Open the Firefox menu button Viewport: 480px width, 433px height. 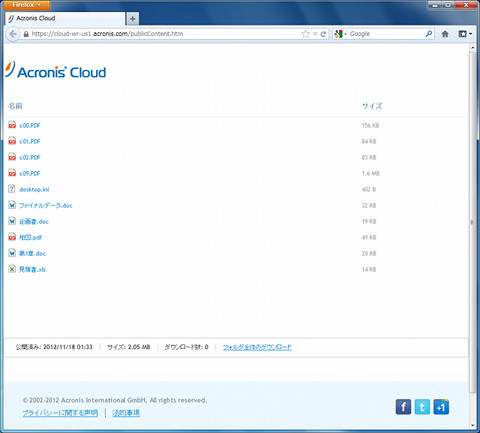pyautogui.click(x=26, y=5)
